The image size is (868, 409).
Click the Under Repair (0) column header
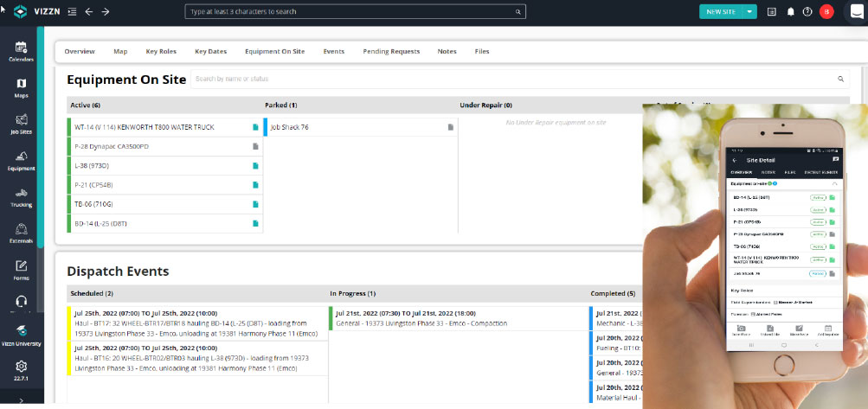pyautogui.click(x=486, y=105)
